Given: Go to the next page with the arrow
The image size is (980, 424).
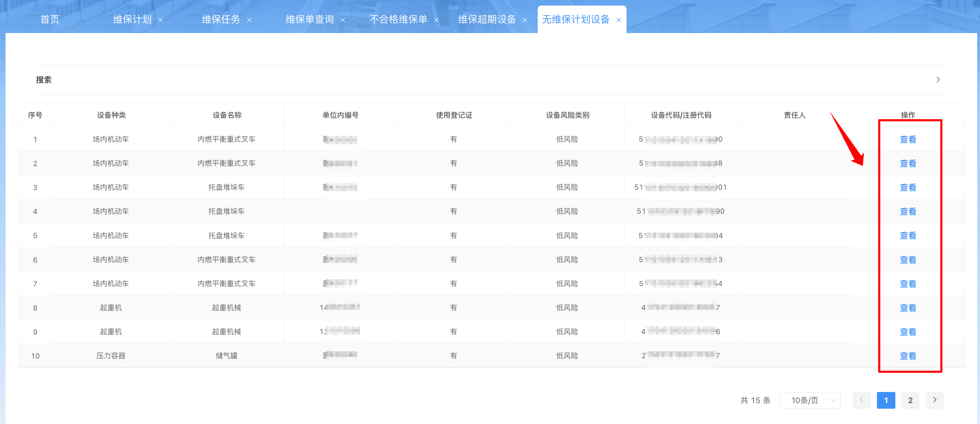Looking at the screenshot, I should [x=934, y=400].
